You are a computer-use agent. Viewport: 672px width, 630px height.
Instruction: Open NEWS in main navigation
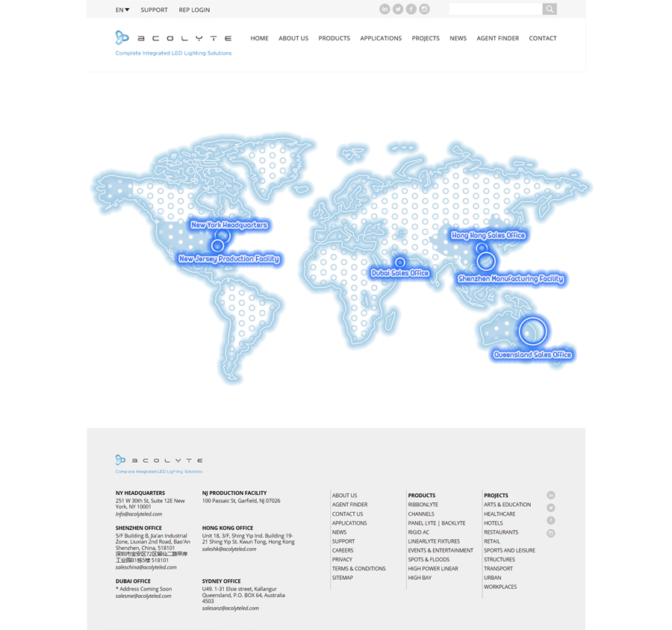458,38
